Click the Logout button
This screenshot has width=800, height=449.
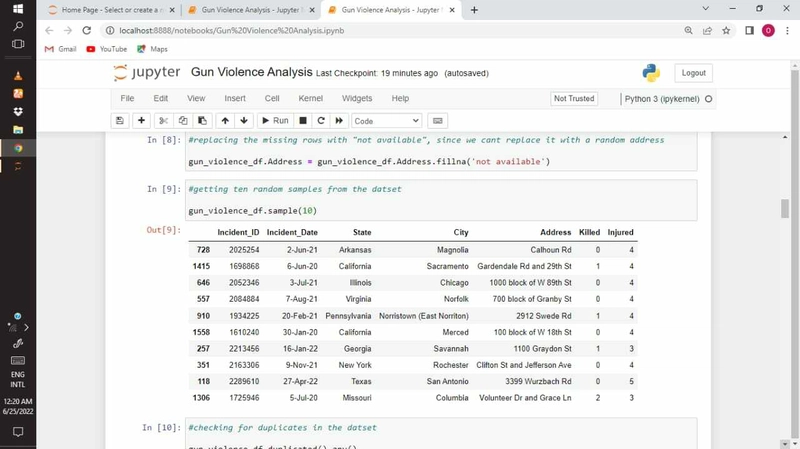pyautogui.click(x=693, y=73)
